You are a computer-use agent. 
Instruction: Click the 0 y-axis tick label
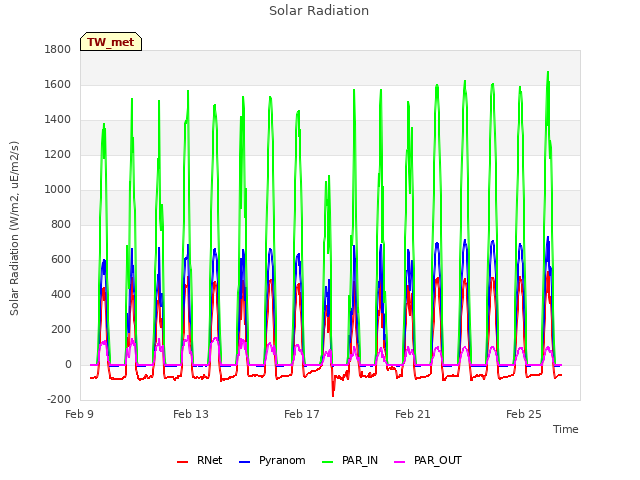[x=68, y=365]
